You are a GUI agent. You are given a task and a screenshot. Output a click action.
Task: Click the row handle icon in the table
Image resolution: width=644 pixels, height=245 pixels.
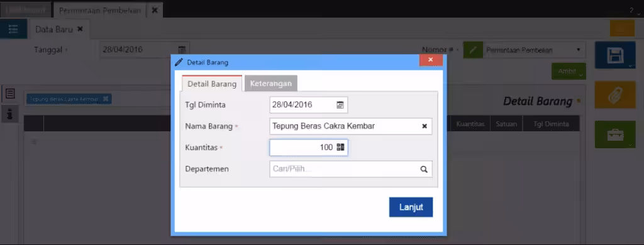pyautogui.click(x=34, y=141)
